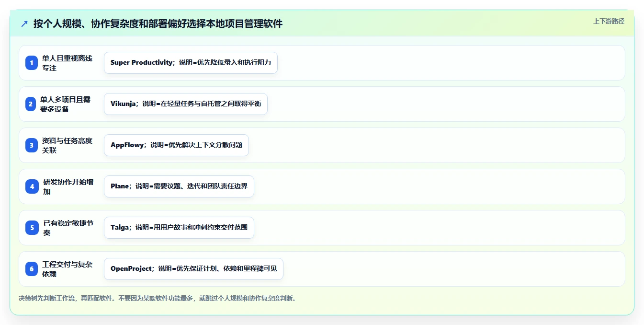
Task: Open the Super Productivity recommendation chip
Action: [191, 63]
